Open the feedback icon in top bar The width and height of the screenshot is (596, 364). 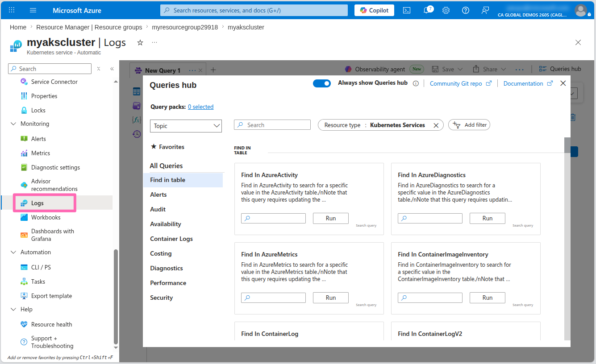pyautogui.click(x=485, y=10)
